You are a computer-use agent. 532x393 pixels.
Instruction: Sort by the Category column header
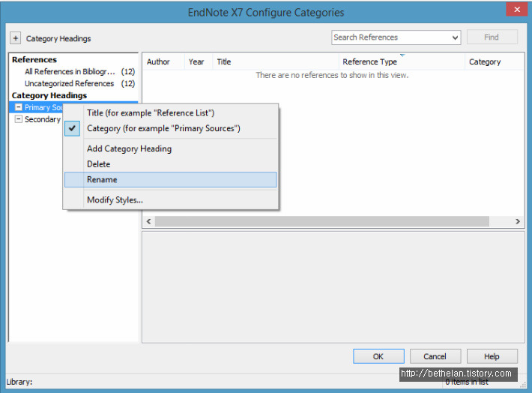coord(495,61)
